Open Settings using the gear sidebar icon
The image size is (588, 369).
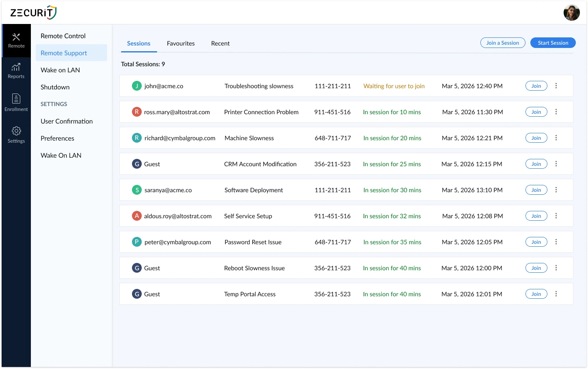[16, 134]
